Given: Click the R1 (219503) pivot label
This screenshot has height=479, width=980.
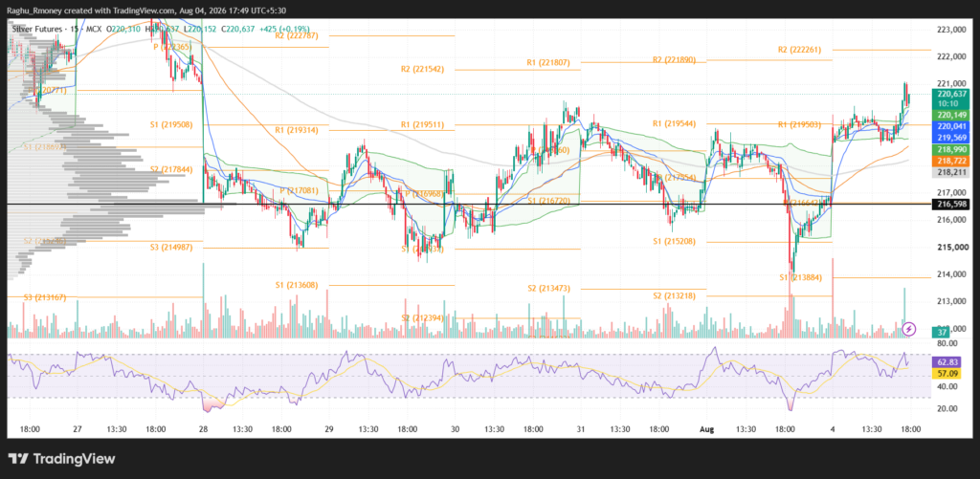Looking at the screenshot, I should pos(800,124).
